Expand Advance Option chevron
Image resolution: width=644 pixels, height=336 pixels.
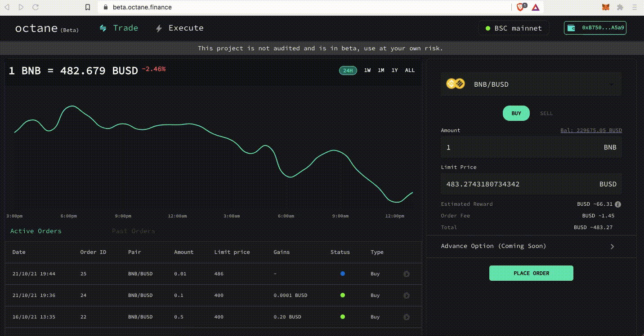pos(612,246)
